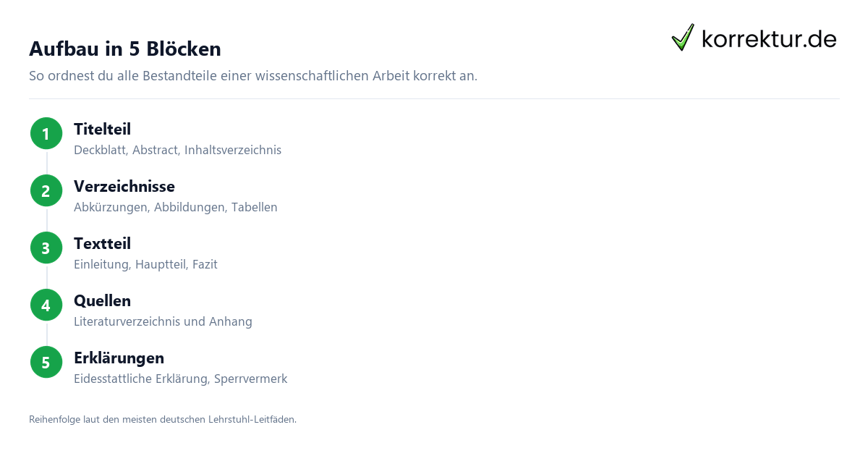Click 'Deckblatt, Abstract, Inhaltsverzeichnis' description

pyautogui.click(x=177, y=151)
